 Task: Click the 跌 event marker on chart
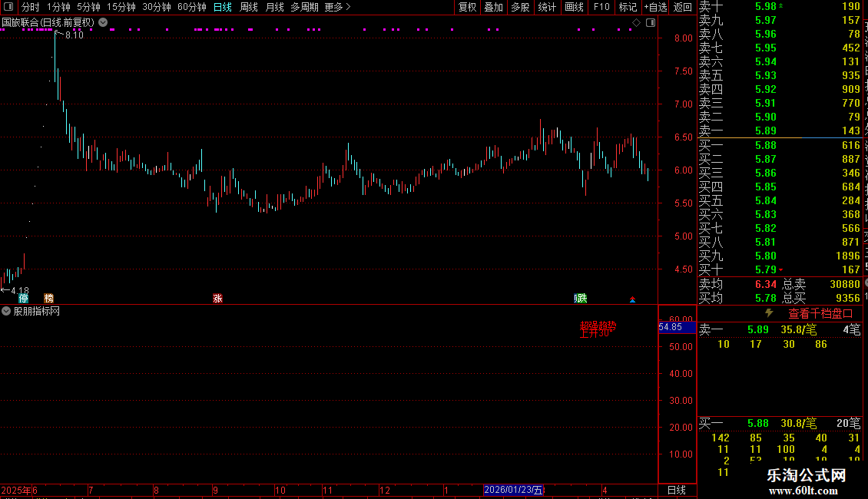tap(581, 298)
